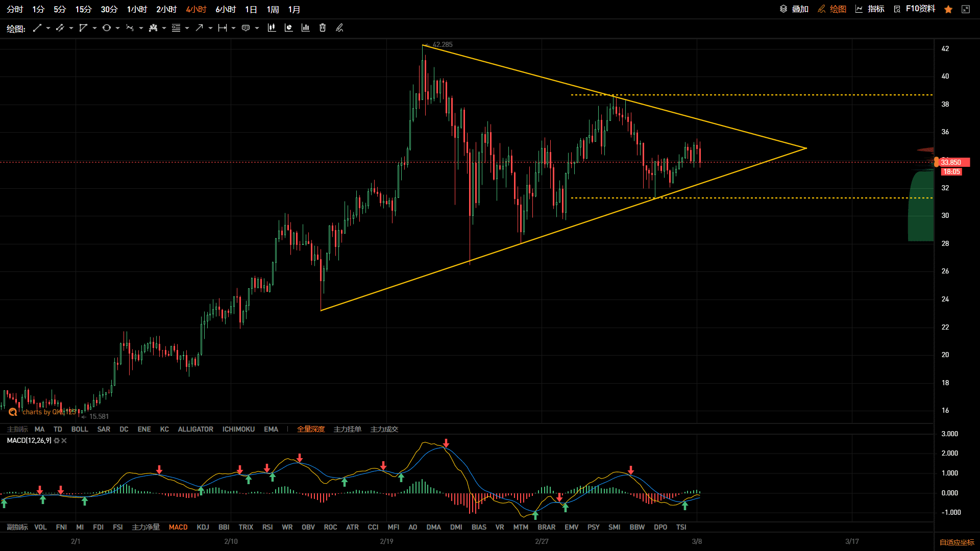The width and height of the screenshot is (980, 551).
Task: Switch to the 1日 timeframe tab
Action: pos(251,9)
